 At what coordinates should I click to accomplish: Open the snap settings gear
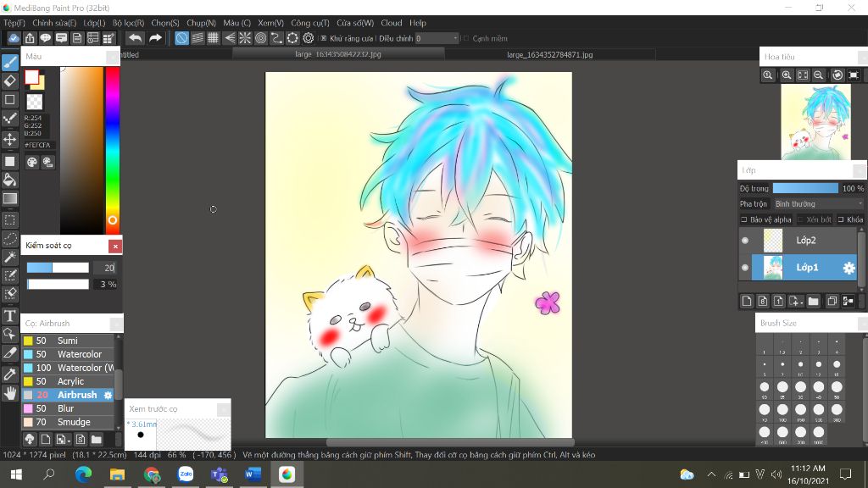(309, 38)
